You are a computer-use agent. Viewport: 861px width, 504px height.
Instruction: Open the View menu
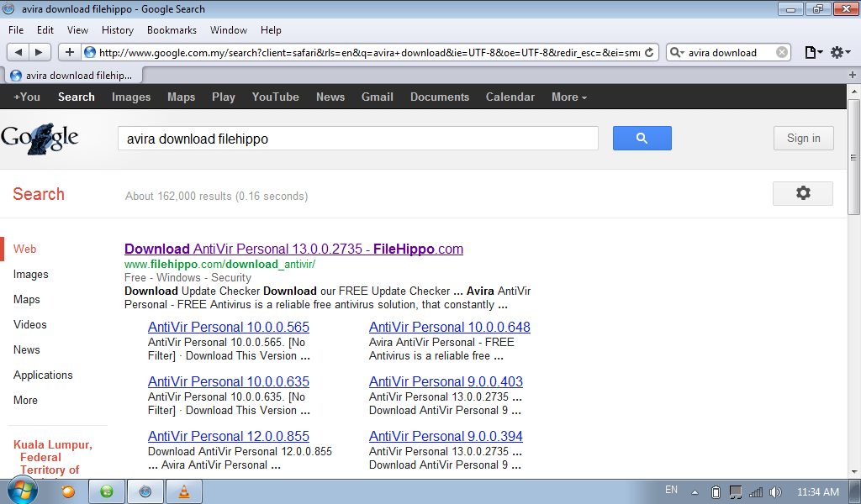click(x=77, y=30)
